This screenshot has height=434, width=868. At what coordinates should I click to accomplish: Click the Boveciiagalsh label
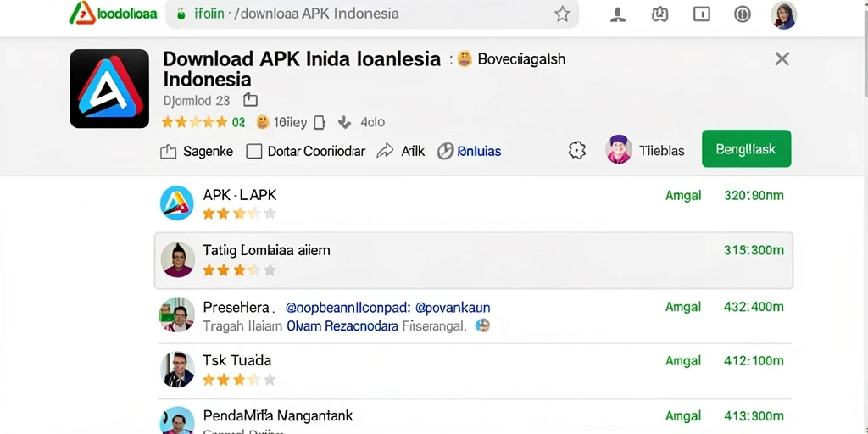tap(521, 58)
